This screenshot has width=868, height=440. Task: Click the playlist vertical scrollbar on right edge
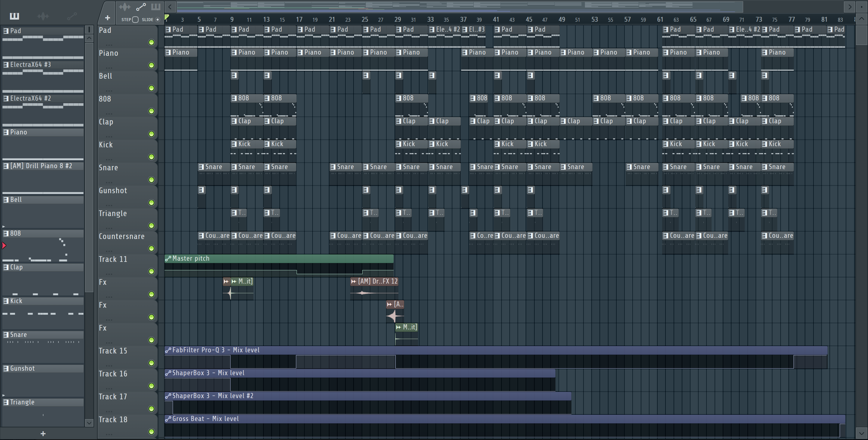tap(861, 35)
